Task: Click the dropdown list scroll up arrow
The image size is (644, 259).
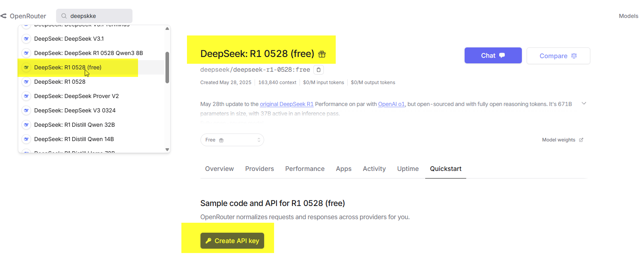Action: (x=167, y=28)
